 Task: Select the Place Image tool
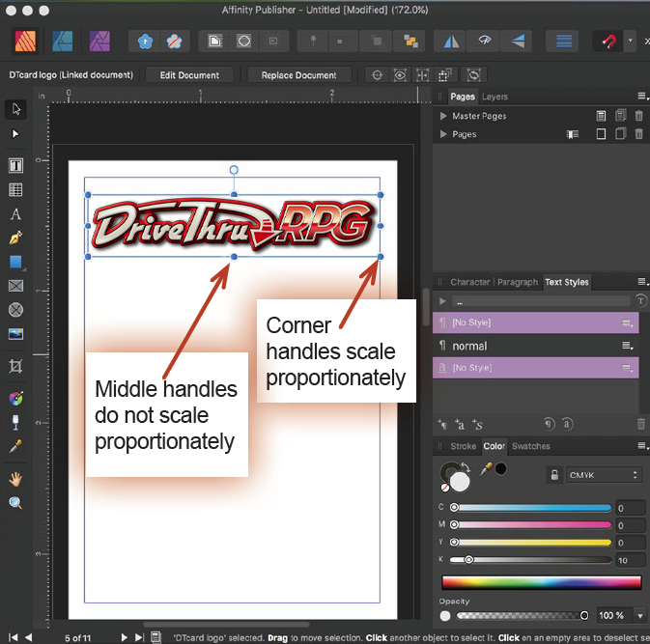[15, 334]
